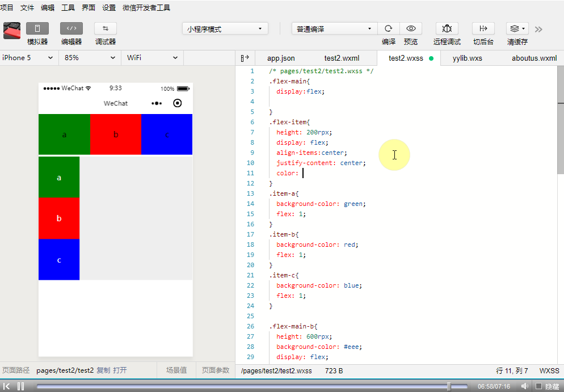The height and width of the screenshot is (392, 564).
Task: Open the 文件 menu
Action: pos(27,7)
